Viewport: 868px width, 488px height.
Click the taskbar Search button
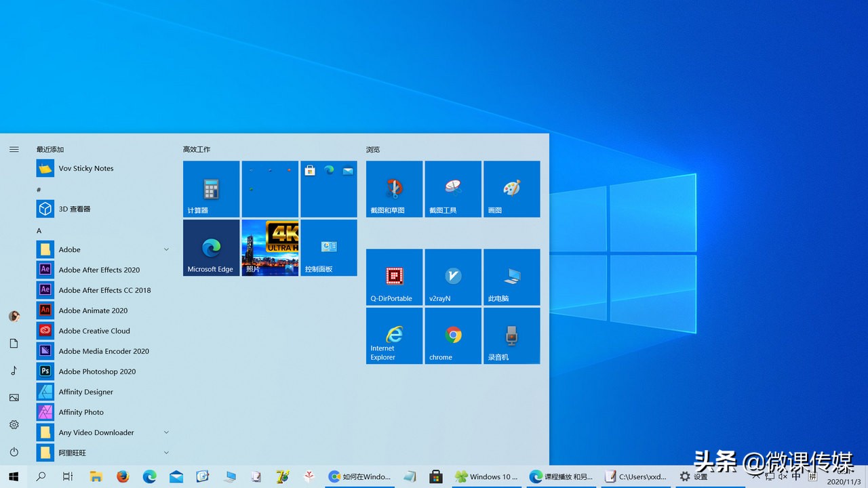40,476
